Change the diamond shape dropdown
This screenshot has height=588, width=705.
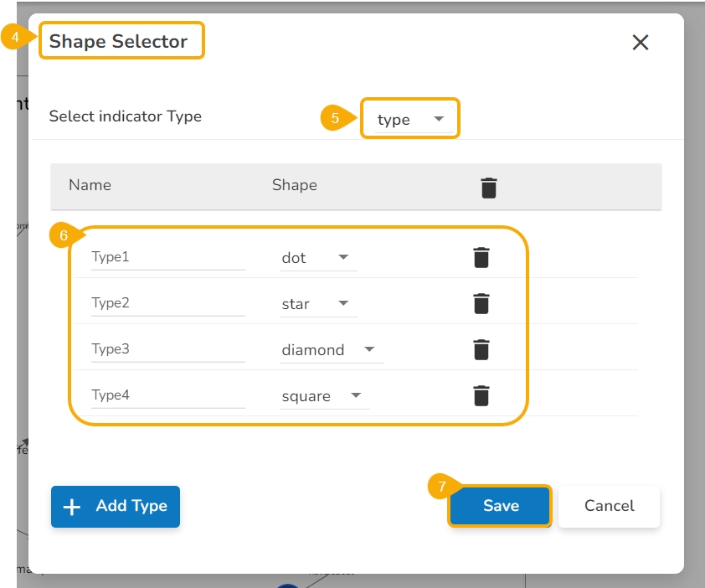click(x=331, y=350)
